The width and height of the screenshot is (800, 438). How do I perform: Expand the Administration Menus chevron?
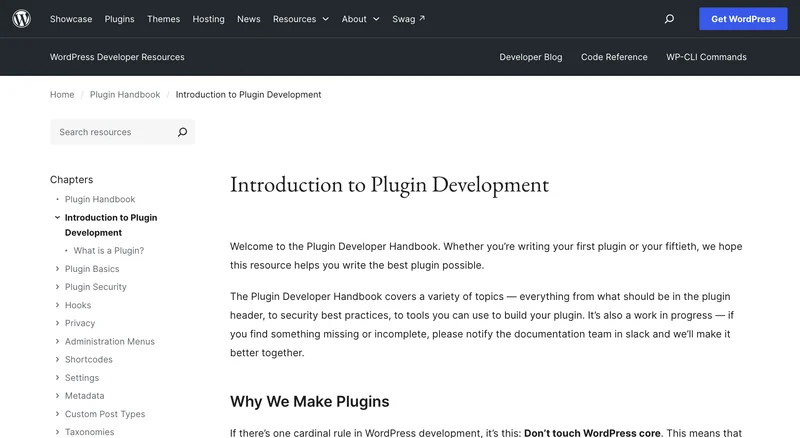(57, 341)
